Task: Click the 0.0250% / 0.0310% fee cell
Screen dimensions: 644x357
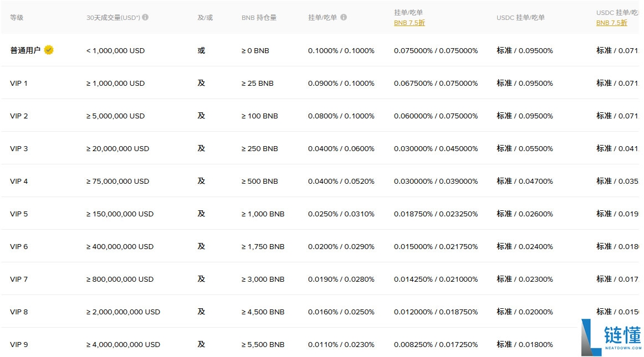Action: point(341,214)
